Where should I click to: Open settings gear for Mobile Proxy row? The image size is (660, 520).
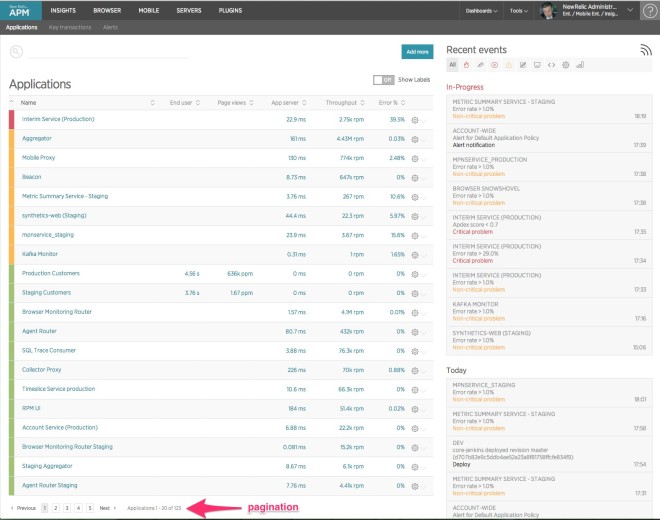415,159
